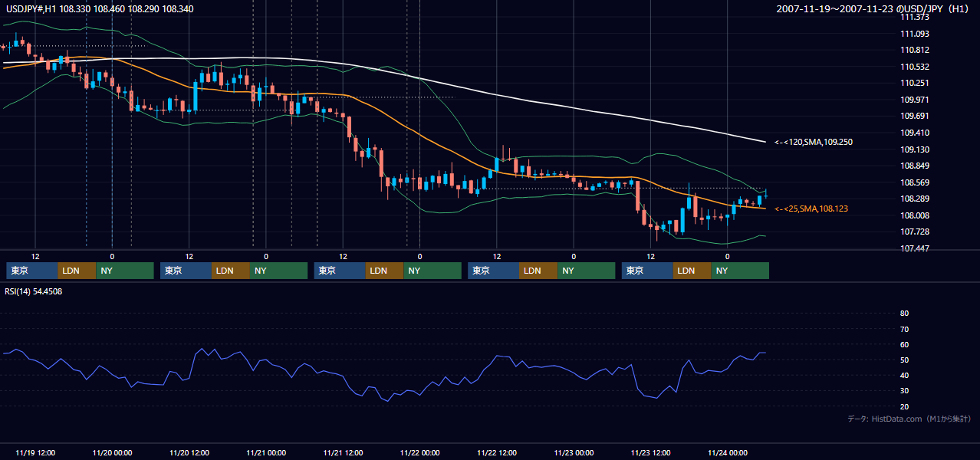
Task: Select the 11/21 12:00 time label
Action: click(343, 452)
